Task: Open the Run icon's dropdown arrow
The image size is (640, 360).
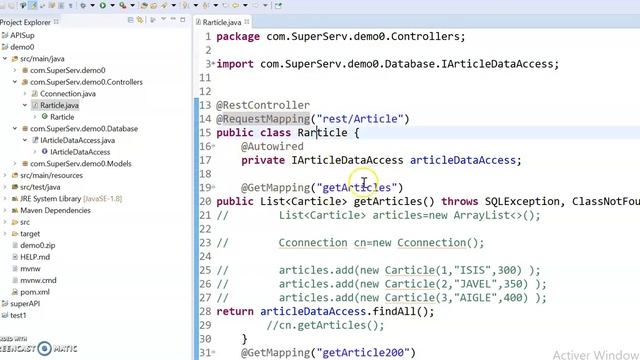Action: 112,5
